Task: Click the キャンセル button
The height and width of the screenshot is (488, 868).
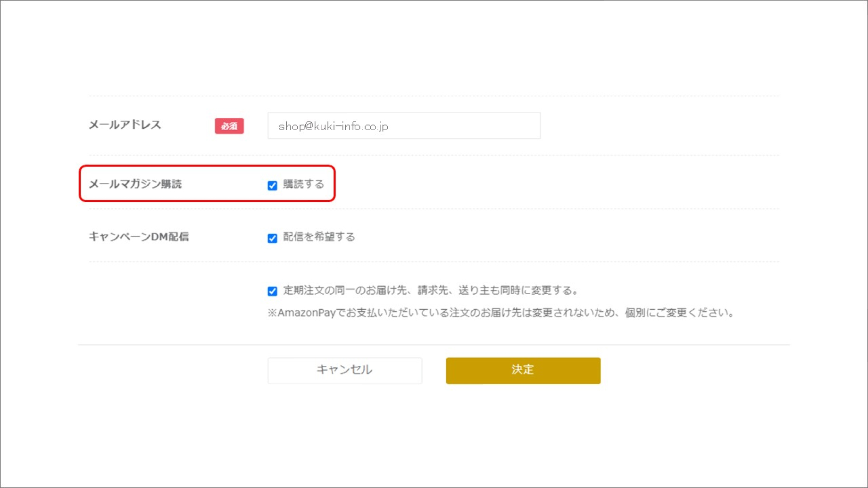Action: 345,370
